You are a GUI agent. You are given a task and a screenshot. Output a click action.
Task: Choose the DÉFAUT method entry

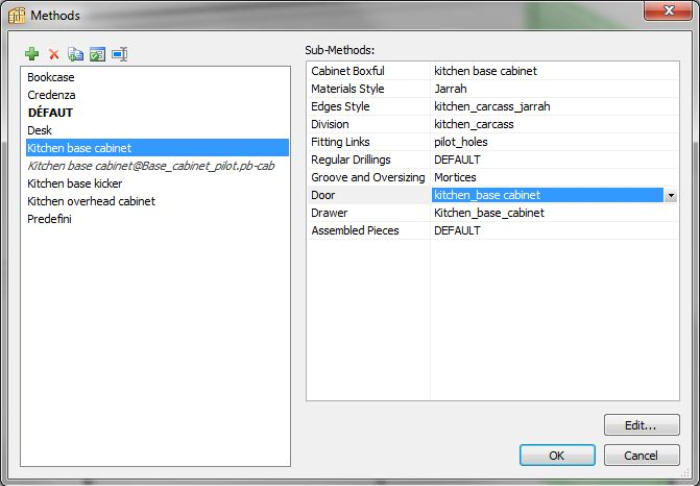pyautogui.click(x=50, y=113)
